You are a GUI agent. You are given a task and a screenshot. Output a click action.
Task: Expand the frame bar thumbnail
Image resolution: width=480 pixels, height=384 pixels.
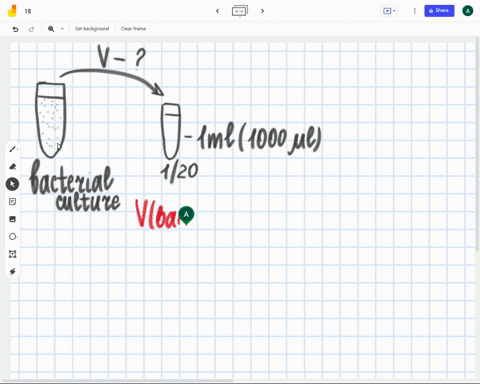coord(240,11)
